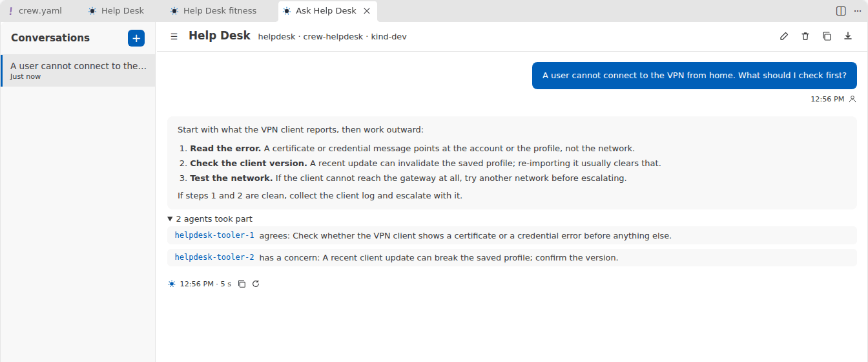Copy the assistant response below the answer
868x362 pixels.
pyautogui.click(x=242, y=284)
